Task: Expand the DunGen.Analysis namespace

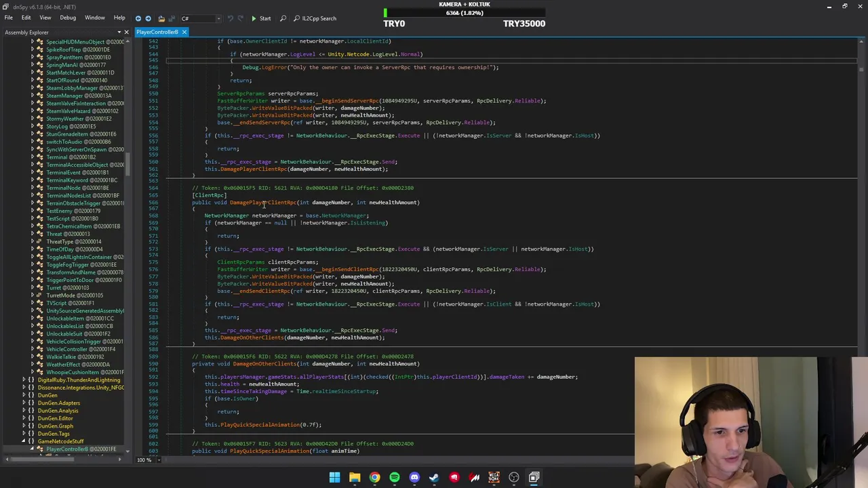Action: 24,411
